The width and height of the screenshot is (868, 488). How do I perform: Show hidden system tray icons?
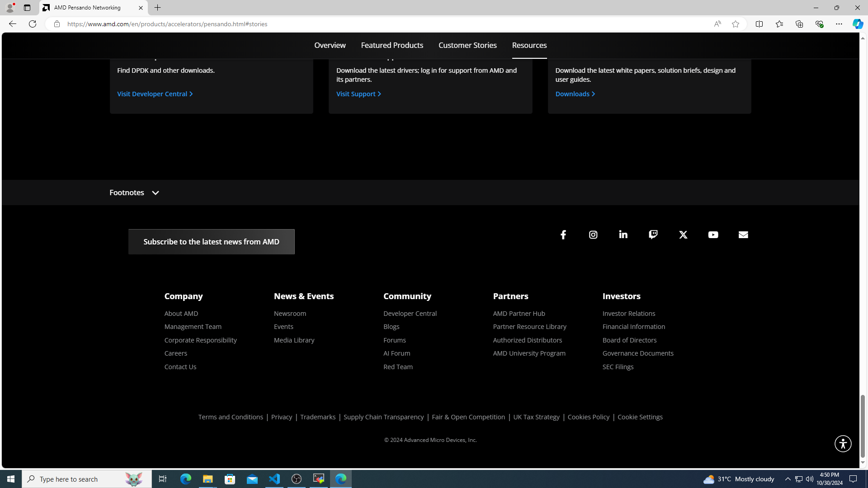tap(788, 479)
